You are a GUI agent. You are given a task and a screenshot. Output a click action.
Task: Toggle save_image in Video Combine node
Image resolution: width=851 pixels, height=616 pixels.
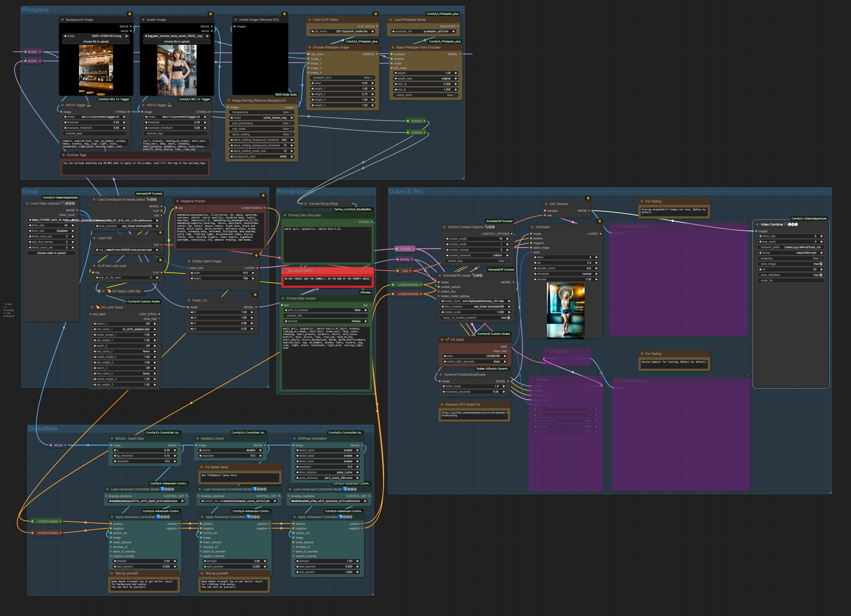click(x=821, y=264)
